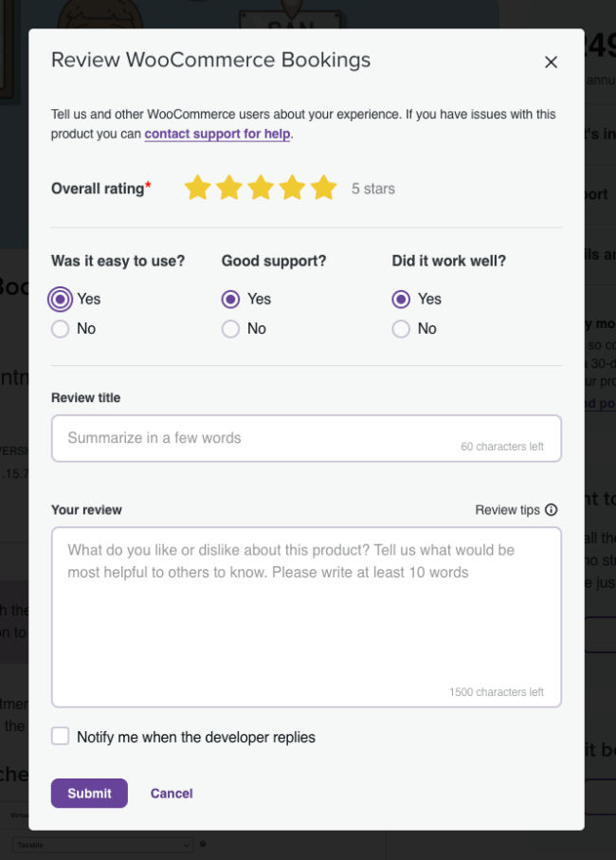
Task: Pick No for Did it work well
Action: (x=401, y=329)
